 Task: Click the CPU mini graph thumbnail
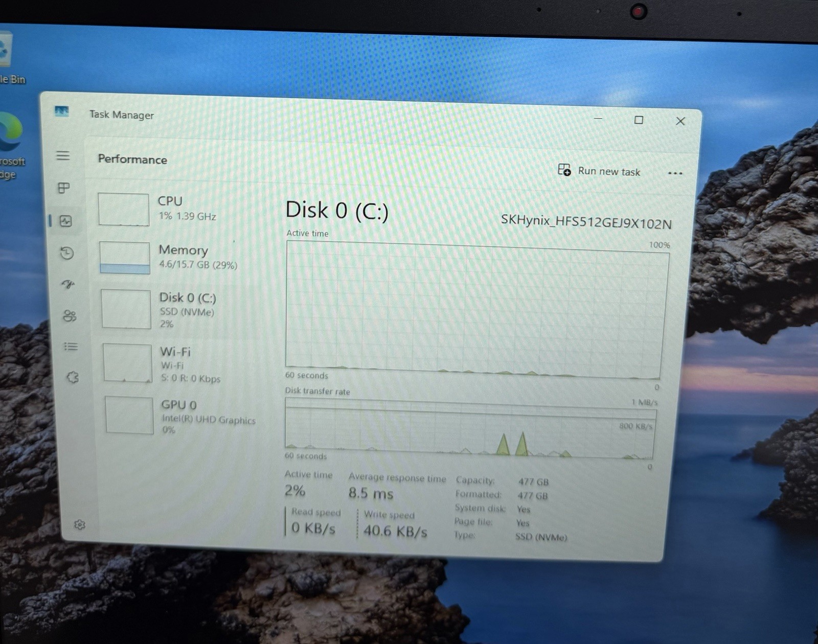pyautogui.click(x=124, y=210)
